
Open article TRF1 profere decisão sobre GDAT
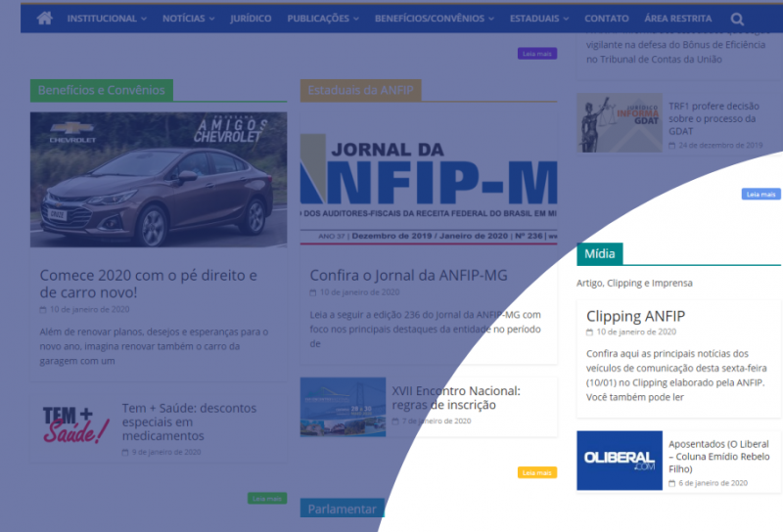pos(714,118)
